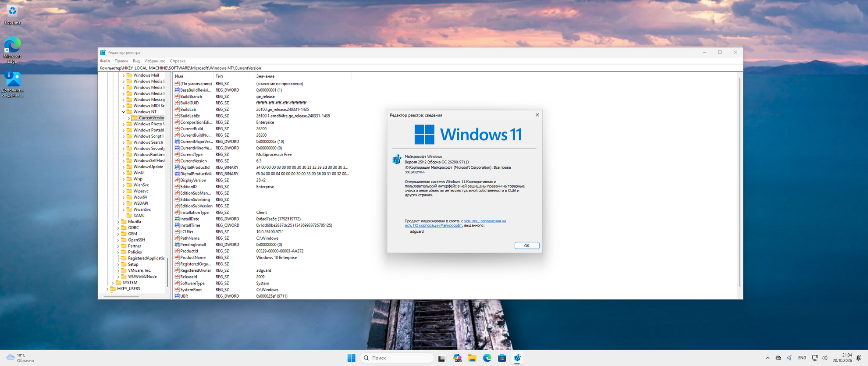868x366 pixels.
Task: Click the Microsoft Store taskbar icon
Action: pos(502,358)
